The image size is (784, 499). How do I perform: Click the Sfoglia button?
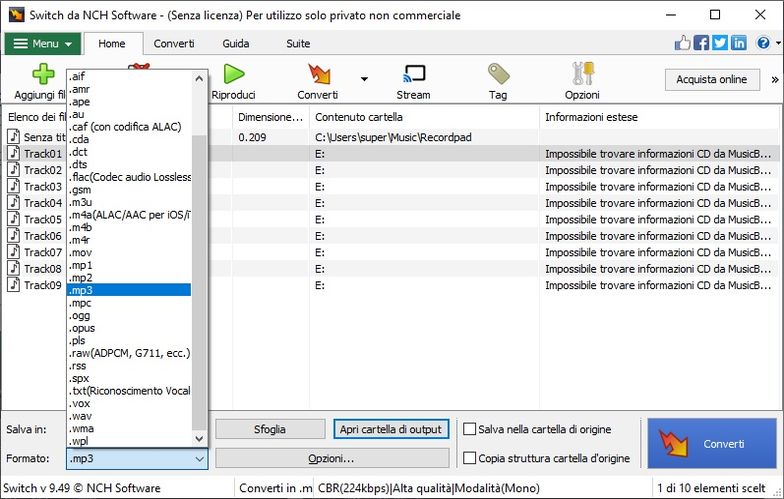tap(270, 429)
